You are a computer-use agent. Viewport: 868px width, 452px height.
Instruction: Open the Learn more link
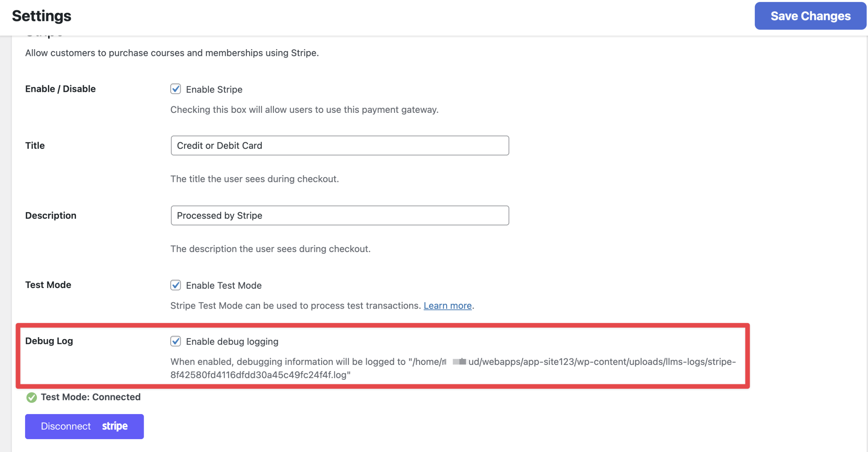(x=447, y=306)
